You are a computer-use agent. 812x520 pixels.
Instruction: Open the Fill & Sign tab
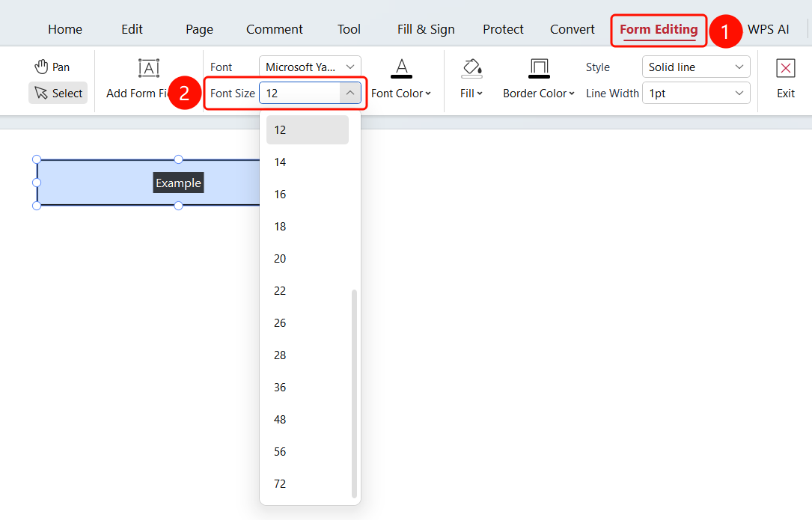[426, 29]
